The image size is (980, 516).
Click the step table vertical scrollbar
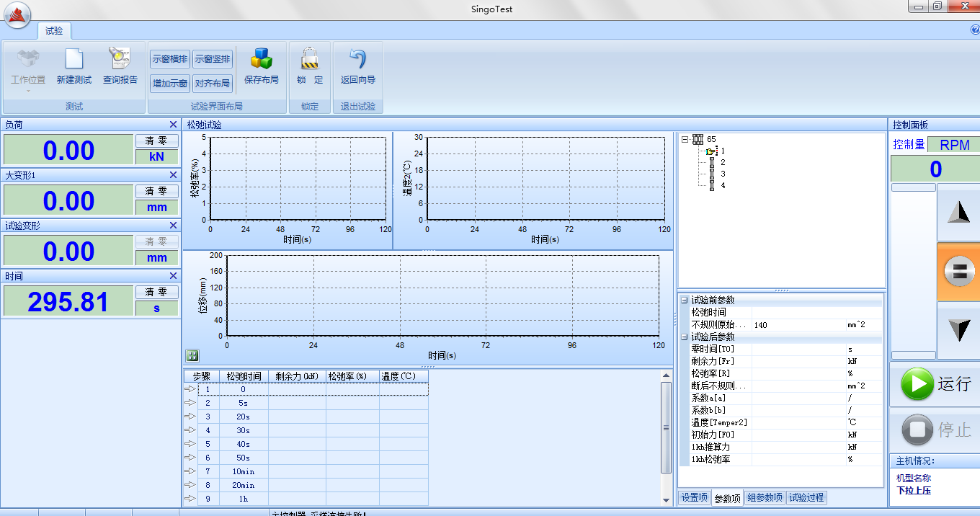667,437
